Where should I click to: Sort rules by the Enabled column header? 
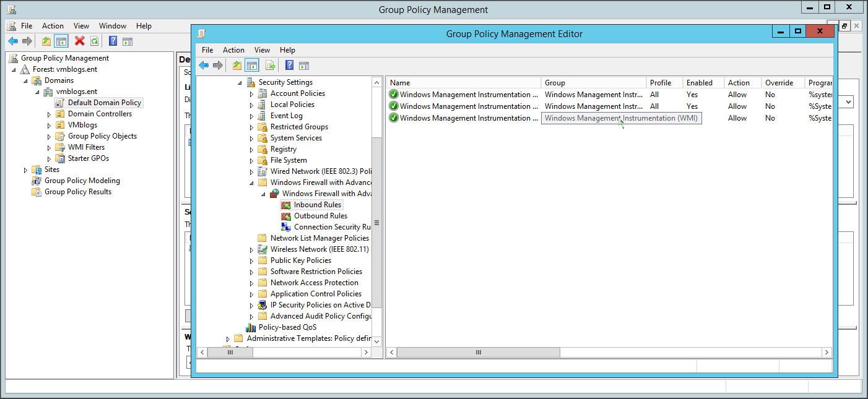tap(700, 83)
